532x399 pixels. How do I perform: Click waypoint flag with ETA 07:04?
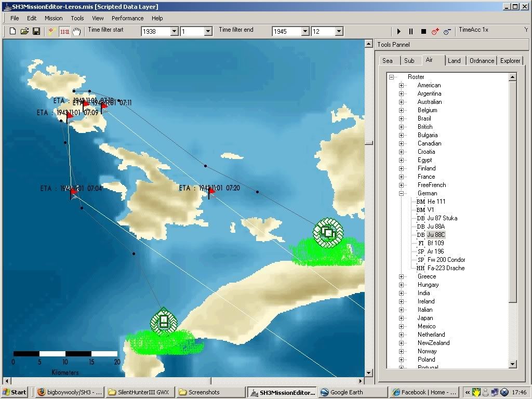73,193
